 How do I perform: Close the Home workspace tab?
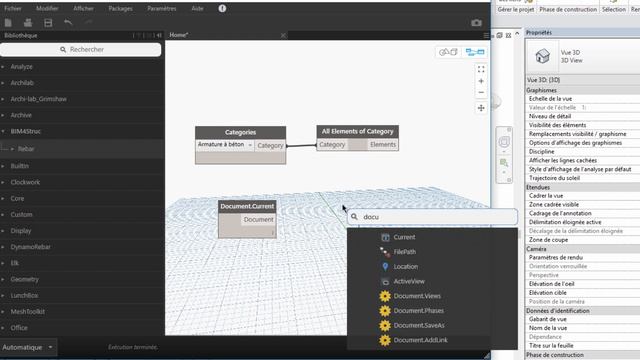click(283, 36)
